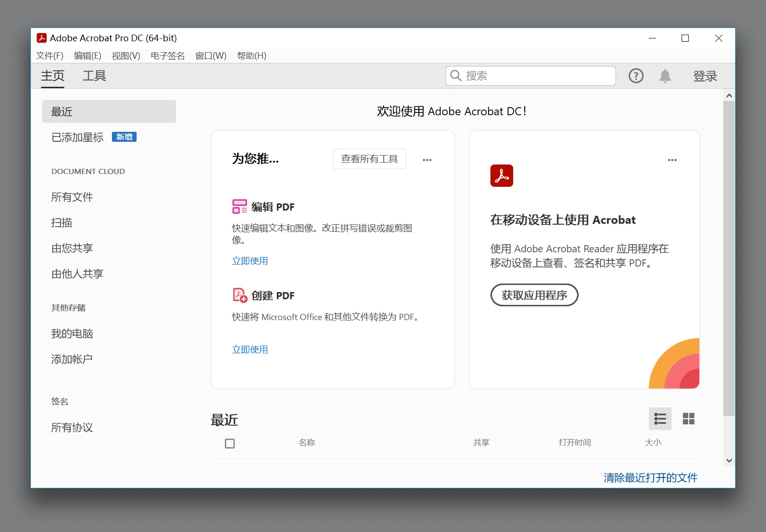Sort the recent list by 共享 column
Viewport: 766px width, 532px height.
(x=481, y=442)
